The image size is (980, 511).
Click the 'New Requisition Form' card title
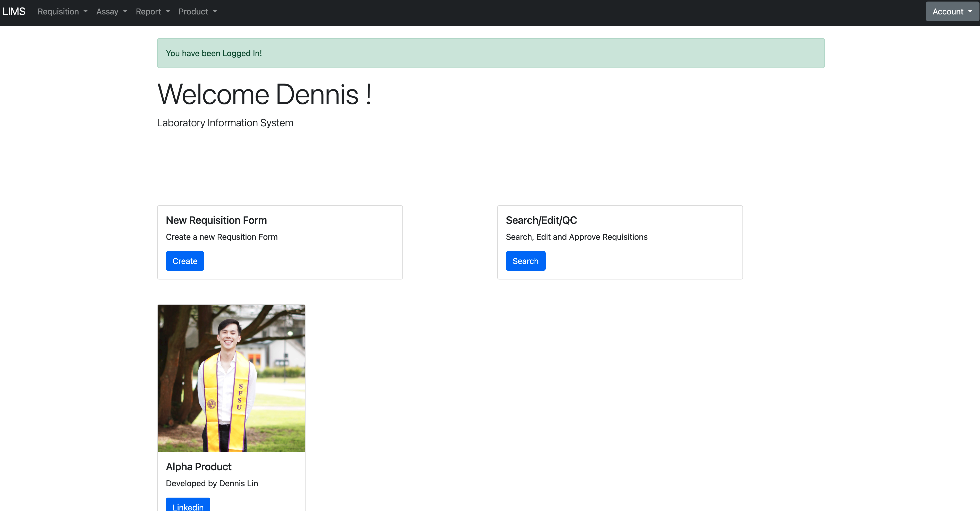pyautogui.click(x=216, y=220)
